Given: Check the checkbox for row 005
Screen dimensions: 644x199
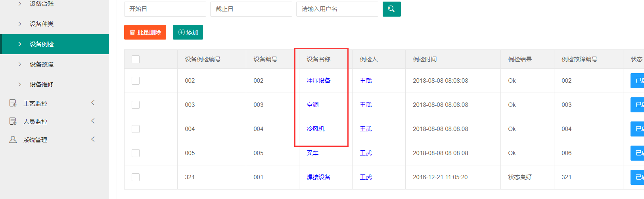Looking at the screenshot, I should pyautogui.click(x=136, y=153).
